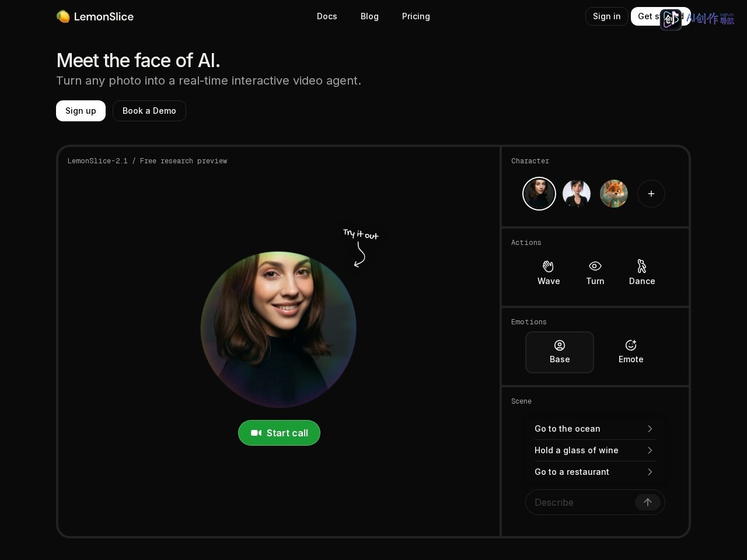Screen dimensions: 747x560
Task: Trigger the Dance figure action icon
Action: coord(641,266)
